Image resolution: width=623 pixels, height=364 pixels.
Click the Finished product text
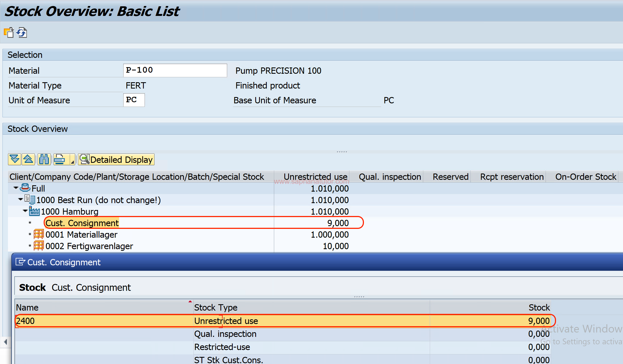268,86
